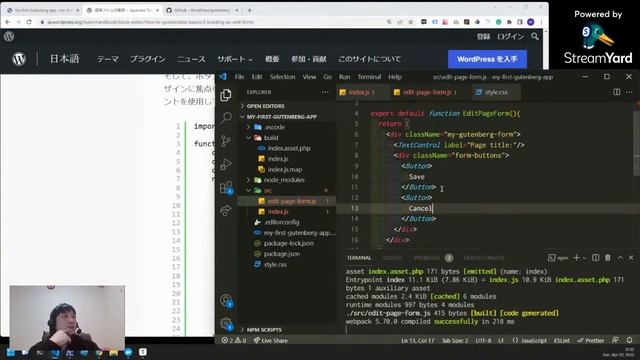Create a new terminal with the plus icon
The image size is (640, 360).
coord(576,258)
